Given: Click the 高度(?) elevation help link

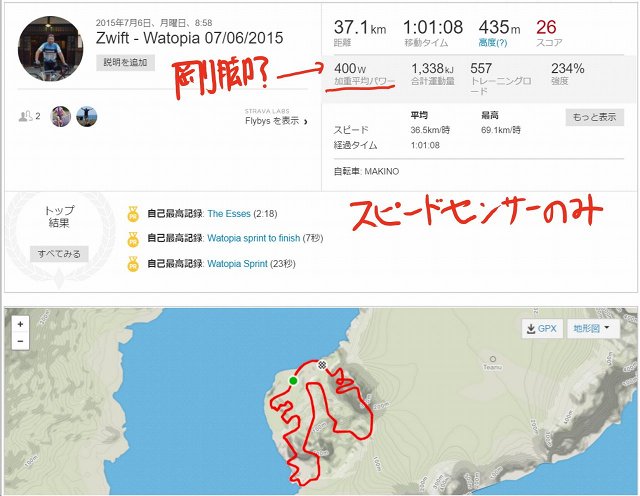Looking at the screenshot, I should click(x=493, y=42).
